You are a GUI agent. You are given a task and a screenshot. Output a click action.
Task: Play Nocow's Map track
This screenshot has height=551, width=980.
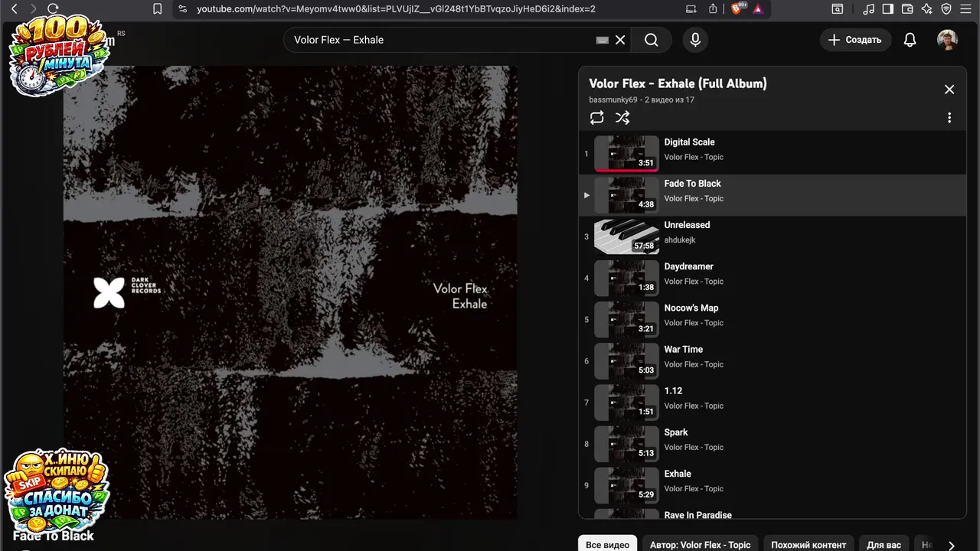coord(772,319)
